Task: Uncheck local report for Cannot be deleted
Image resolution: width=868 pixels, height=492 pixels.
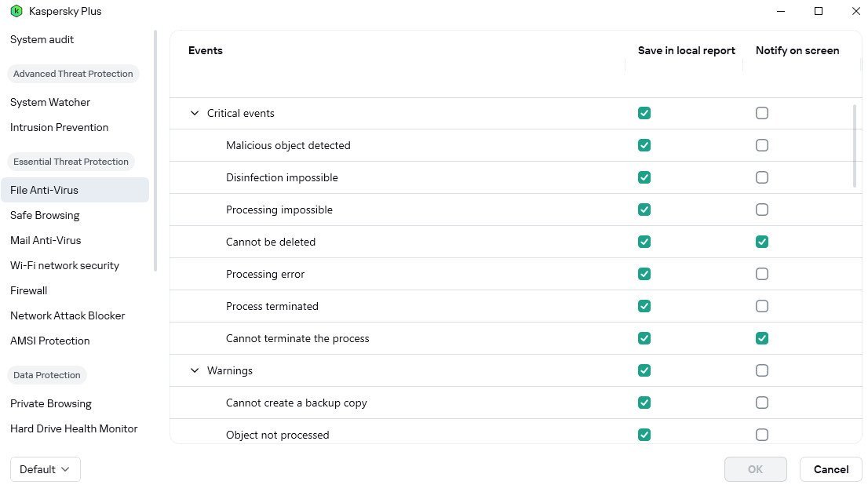Action: click(x=644, y=242)
